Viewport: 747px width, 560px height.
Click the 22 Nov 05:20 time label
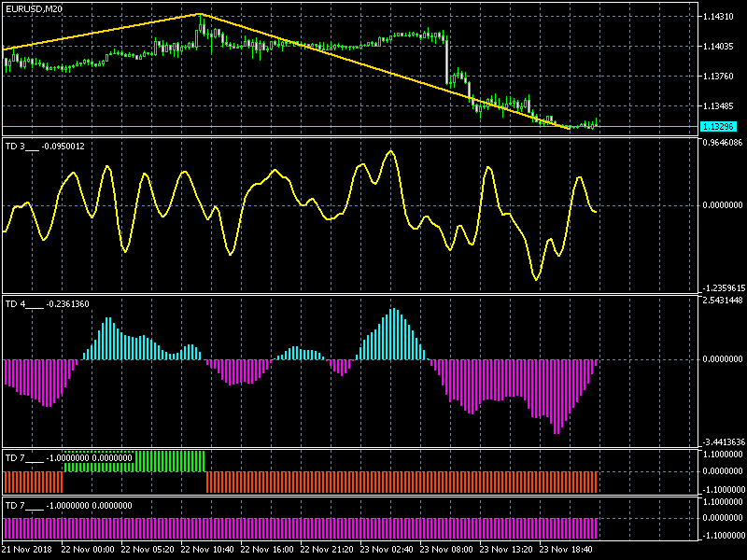[148, 550]
